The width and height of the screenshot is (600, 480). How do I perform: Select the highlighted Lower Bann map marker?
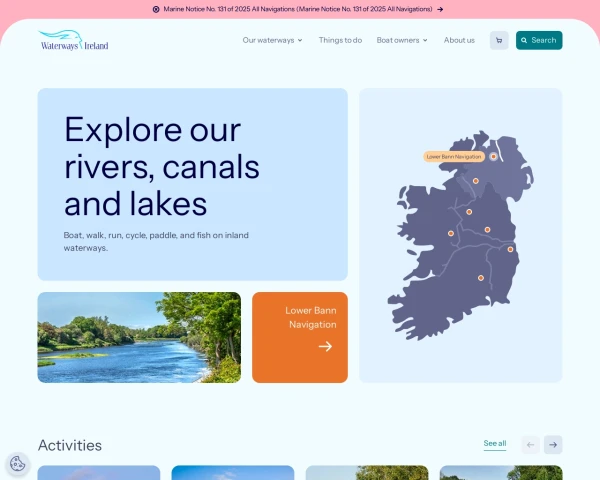[x=494, y=156]
